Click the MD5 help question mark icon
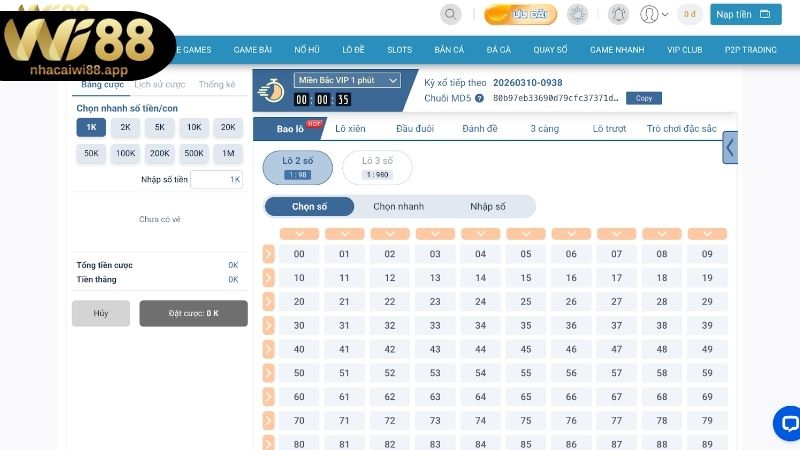Viewport: 800px width, 450px height. [479, 98]
